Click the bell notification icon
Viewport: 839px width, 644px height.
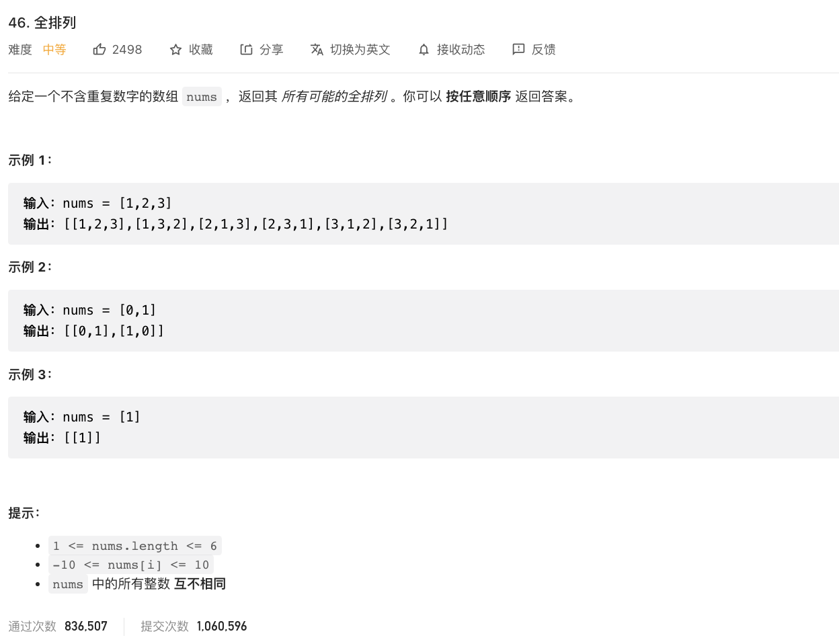[x=424, y=50]
